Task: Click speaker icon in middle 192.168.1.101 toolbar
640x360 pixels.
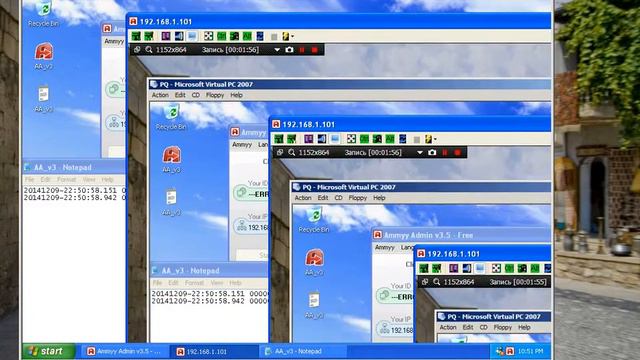Action: pos(322,139)
